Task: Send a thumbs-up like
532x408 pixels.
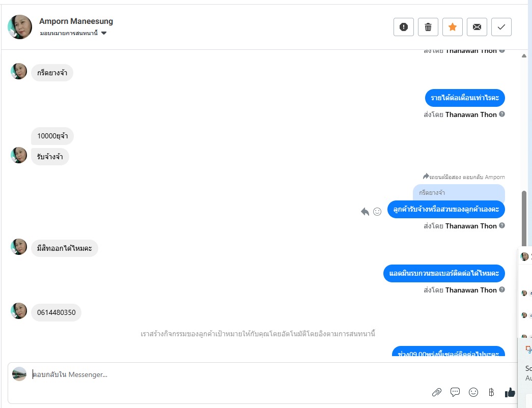Action: coord(510,392)
